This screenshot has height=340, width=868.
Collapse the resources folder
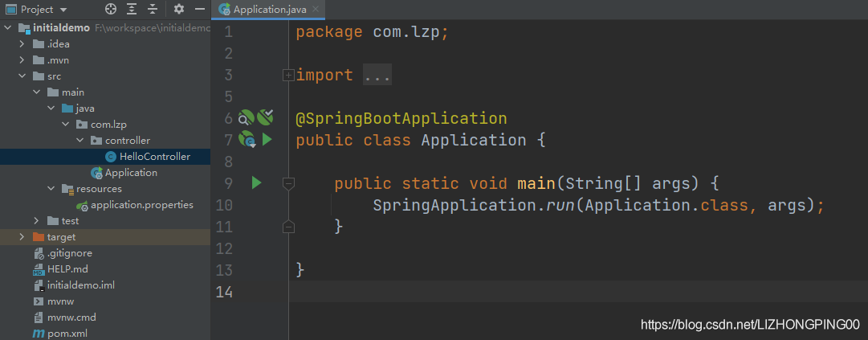51,188
